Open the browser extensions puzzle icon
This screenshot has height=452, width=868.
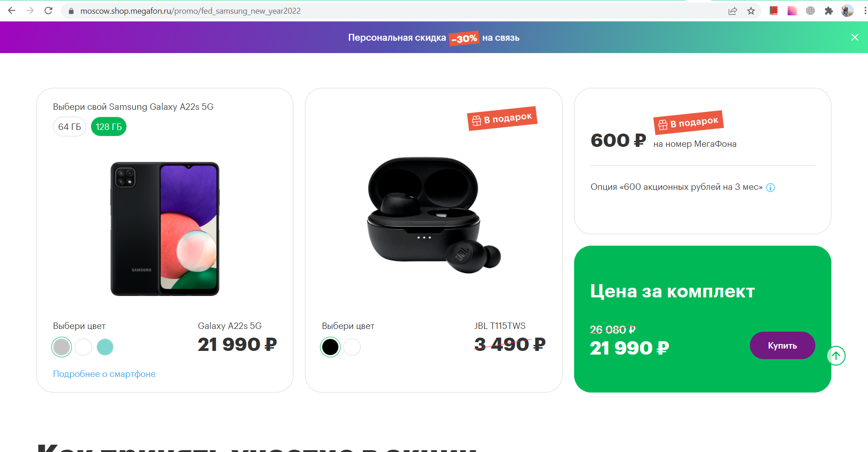pyautogui.click(x=829, y=11)
